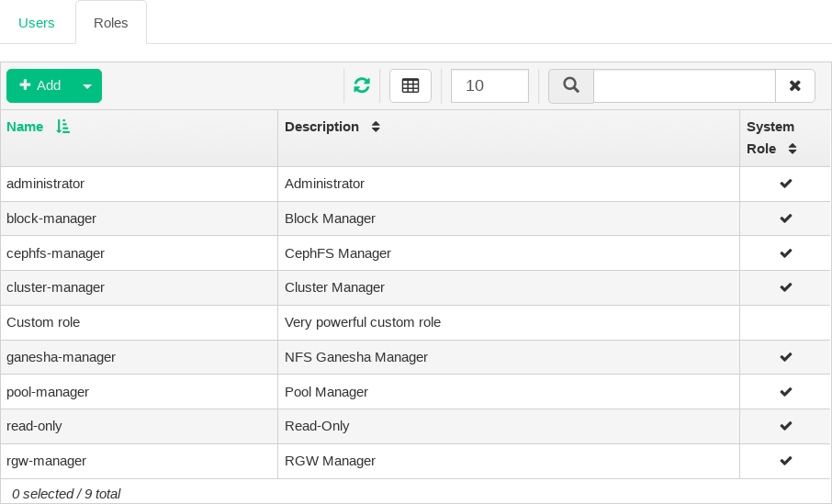
Task: Click the Description column sort arrows
Action: 376,127
